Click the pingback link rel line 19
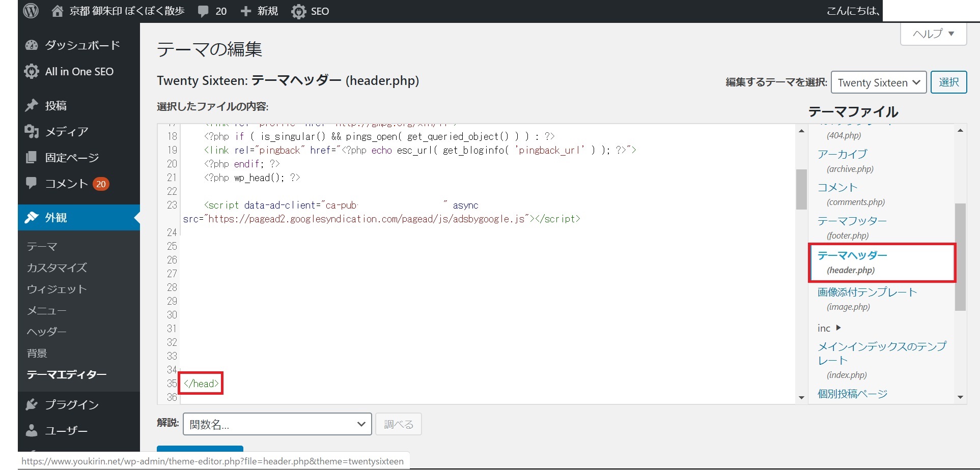This screenshot has height=470, width=980. click(420, 150)
